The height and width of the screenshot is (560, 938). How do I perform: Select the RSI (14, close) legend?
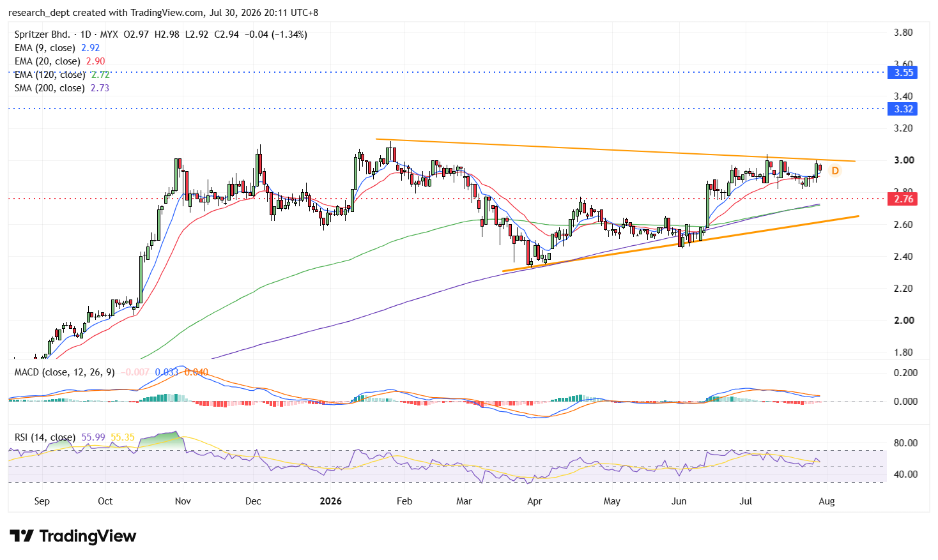tap(45, 437)
